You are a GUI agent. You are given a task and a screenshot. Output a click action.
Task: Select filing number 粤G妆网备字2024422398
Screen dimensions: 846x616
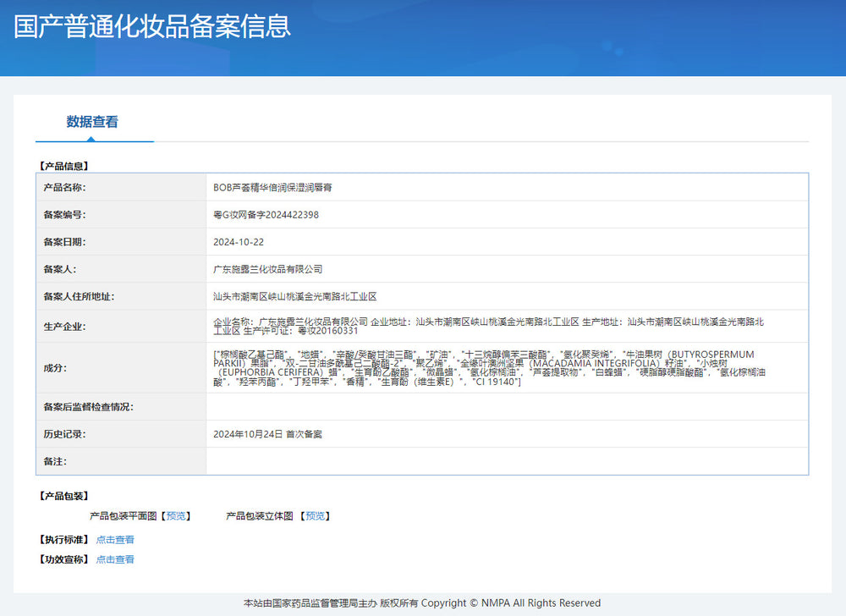(266, 215)
